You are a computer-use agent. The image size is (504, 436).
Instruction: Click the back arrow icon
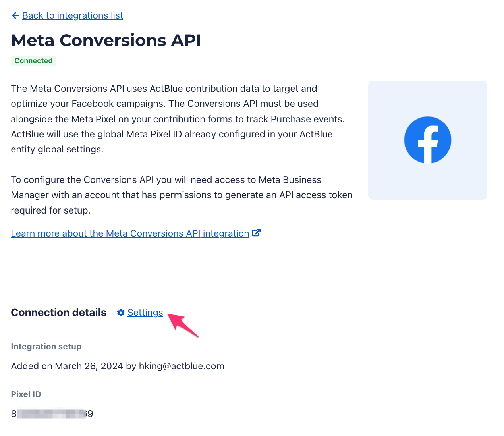point(15,15)
